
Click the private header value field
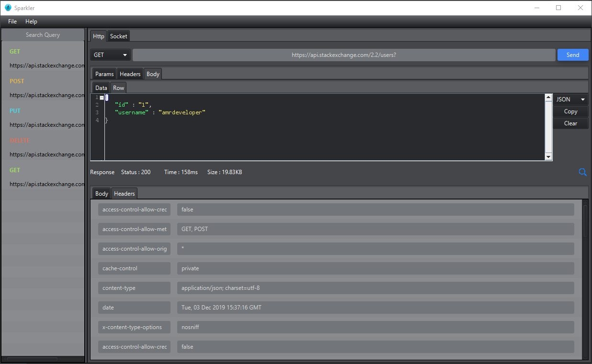pyautogui.click(x=376, y=268)
